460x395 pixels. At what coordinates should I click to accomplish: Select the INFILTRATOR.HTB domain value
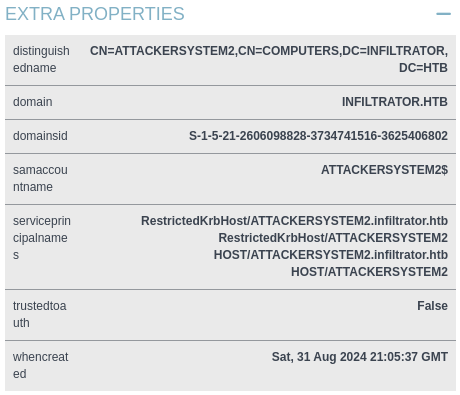coord(395,102)
